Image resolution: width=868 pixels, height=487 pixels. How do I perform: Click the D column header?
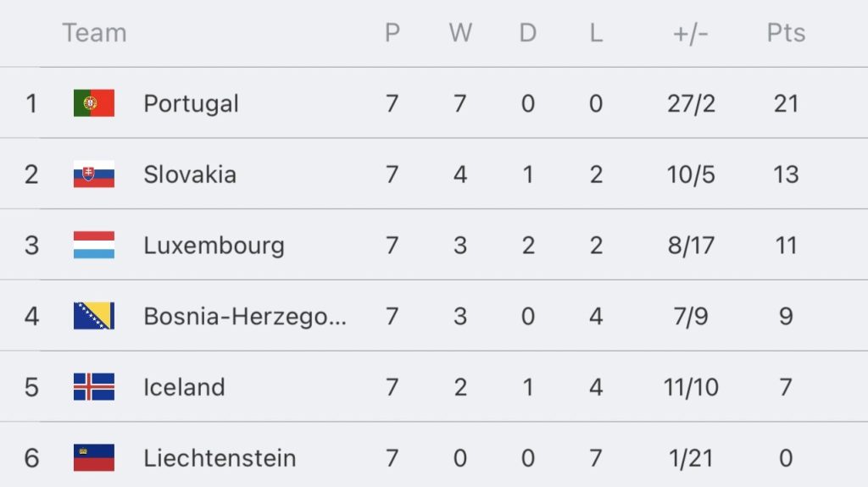click(527, 33)
